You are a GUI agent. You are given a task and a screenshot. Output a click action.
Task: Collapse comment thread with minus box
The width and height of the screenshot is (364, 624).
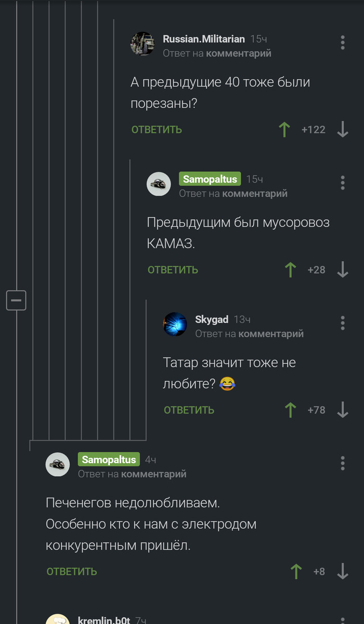coord(16,300)
